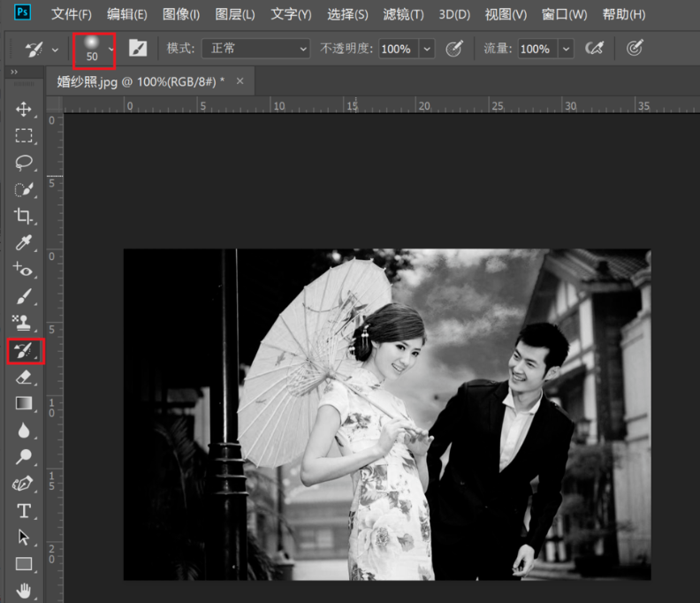Click the 流量 percentage input field

(x=536, y=49)
